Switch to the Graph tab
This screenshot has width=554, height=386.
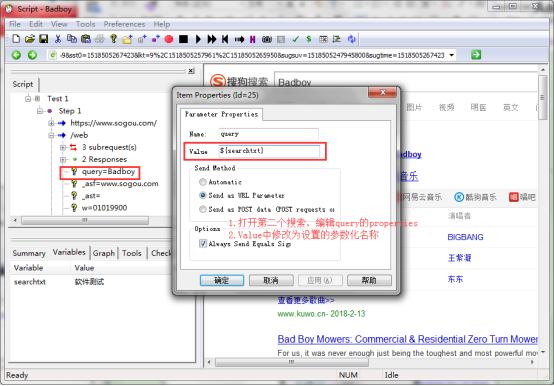point(104,253)
